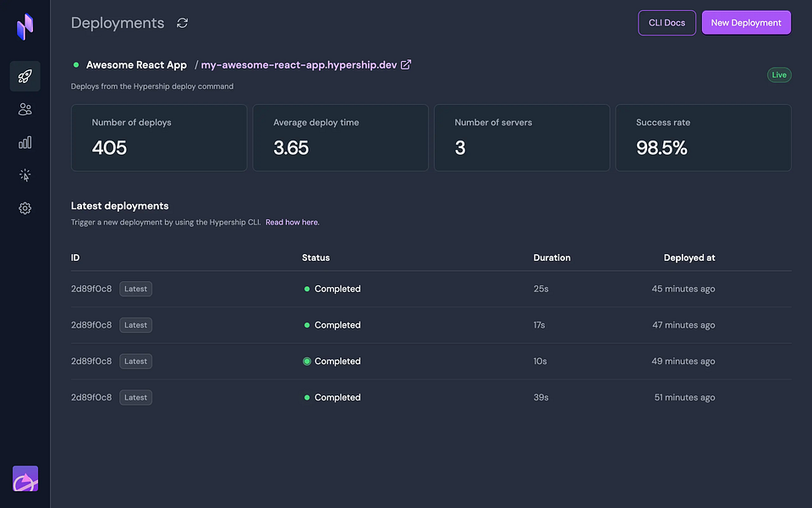Image resolution: width=812 pixels, height=508 pixels.
Task: Click the Status column header
Action: [x=315, y=257]
